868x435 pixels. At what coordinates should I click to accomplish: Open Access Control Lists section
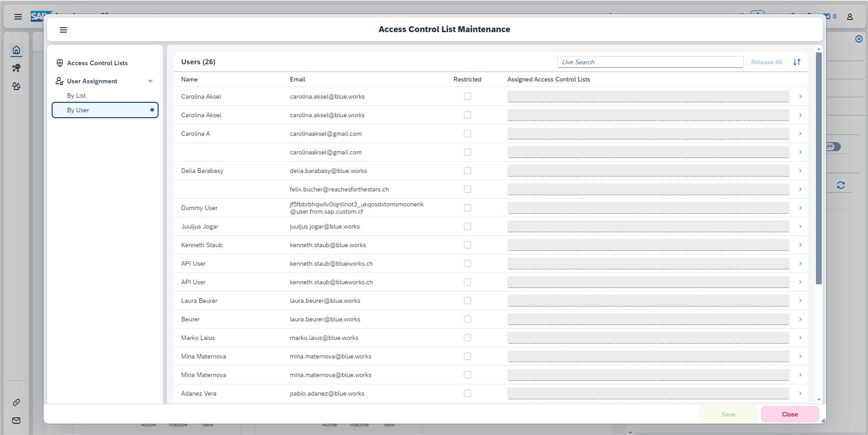[97, 63]
